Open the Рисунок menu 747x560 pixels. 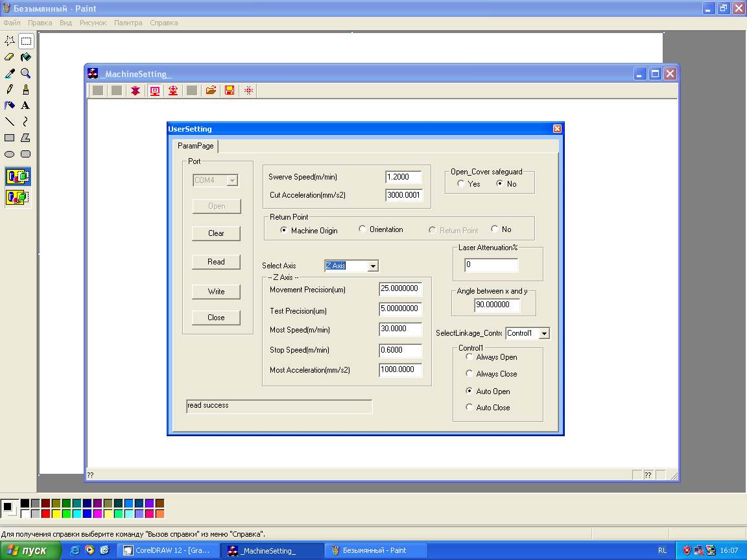(x=93, y=23)
